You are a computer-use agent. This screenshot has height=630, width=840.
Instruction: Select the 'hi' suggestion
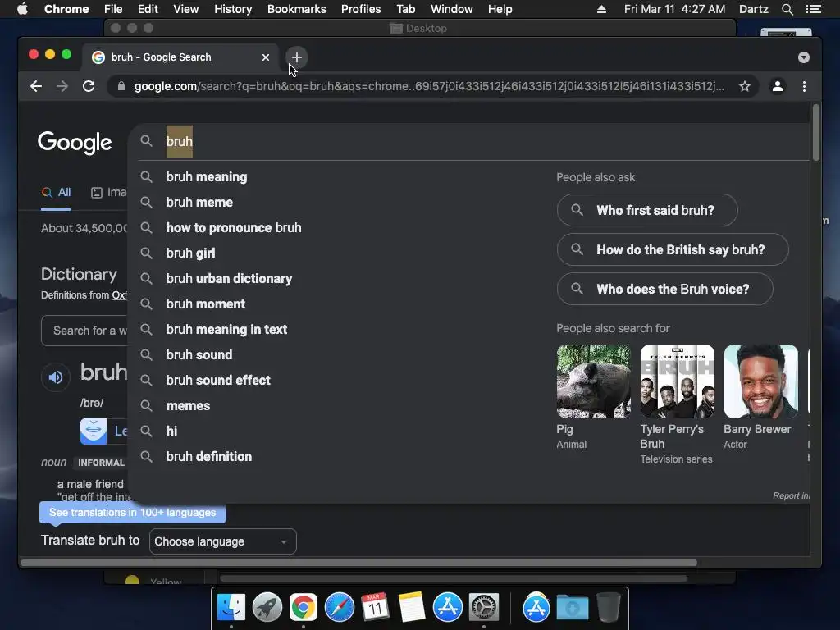(171, 431)
